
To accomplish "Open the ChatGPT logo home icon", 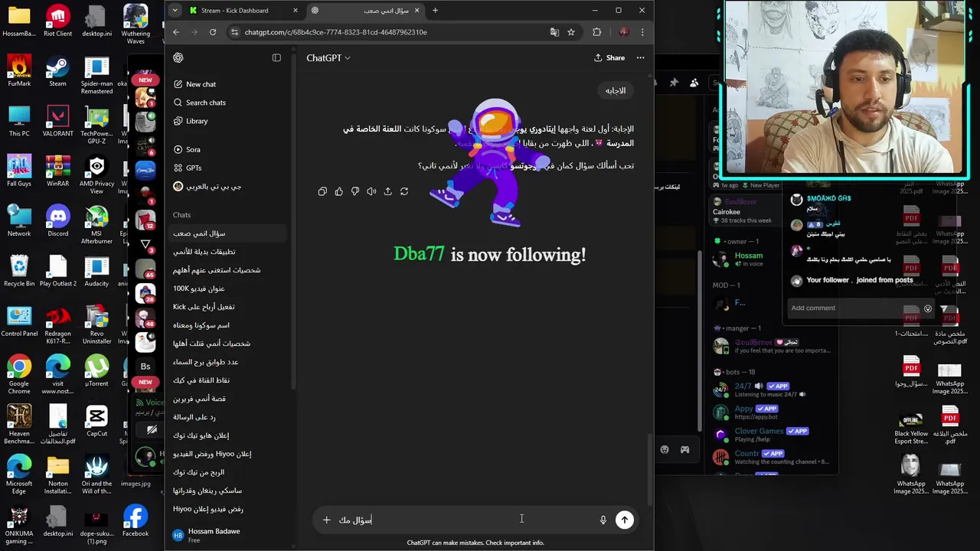I will pyautogui.click(x=178, y=57).
